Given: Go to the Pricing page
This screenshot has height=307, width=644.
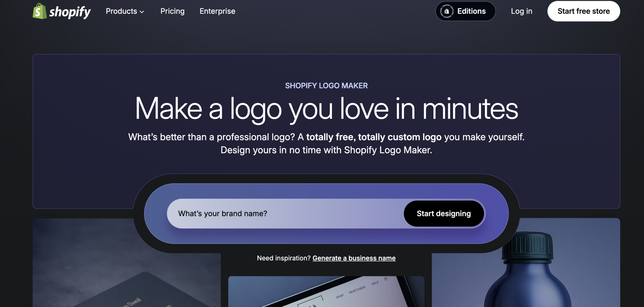Looking at the screenshot, I should 172,11.
